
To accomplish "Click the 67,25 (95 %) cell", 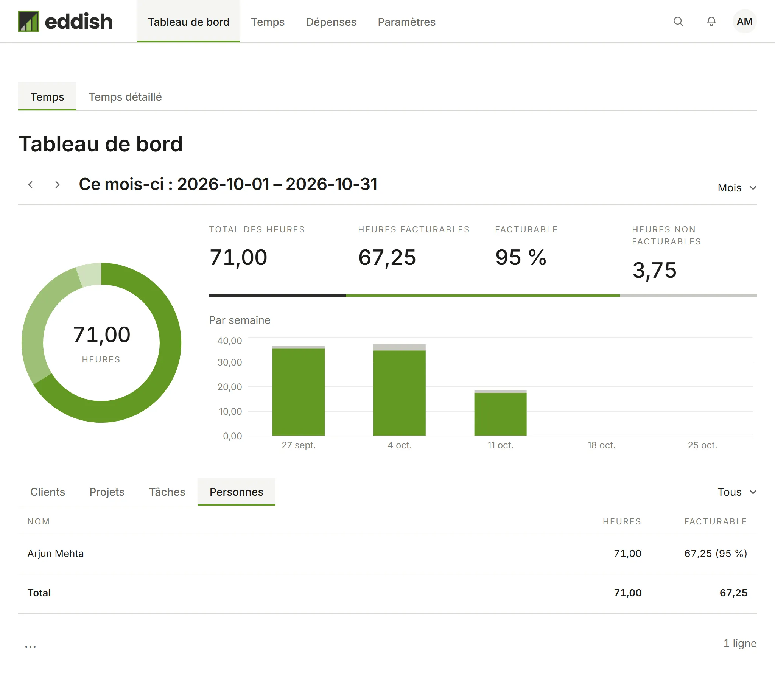I will (716, 554).
